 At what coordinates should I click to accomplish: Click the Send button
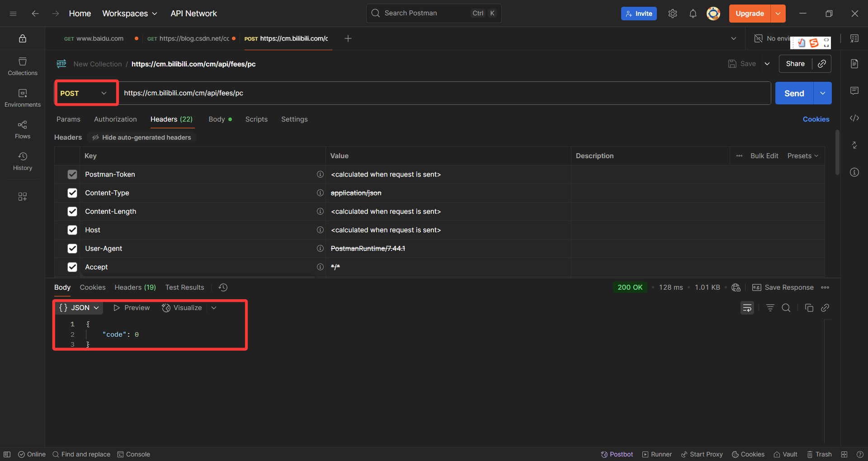pos(794,93)
